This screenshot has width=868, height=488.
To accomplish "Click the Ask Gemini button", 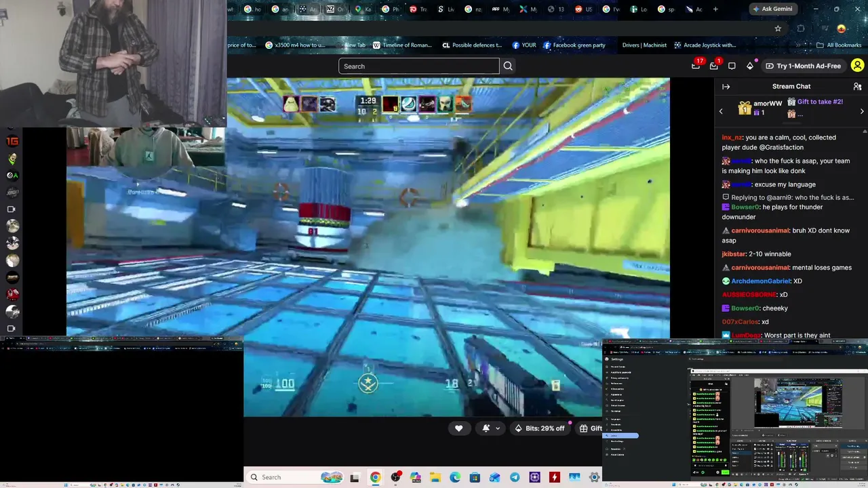I will [x=774, y=9].
